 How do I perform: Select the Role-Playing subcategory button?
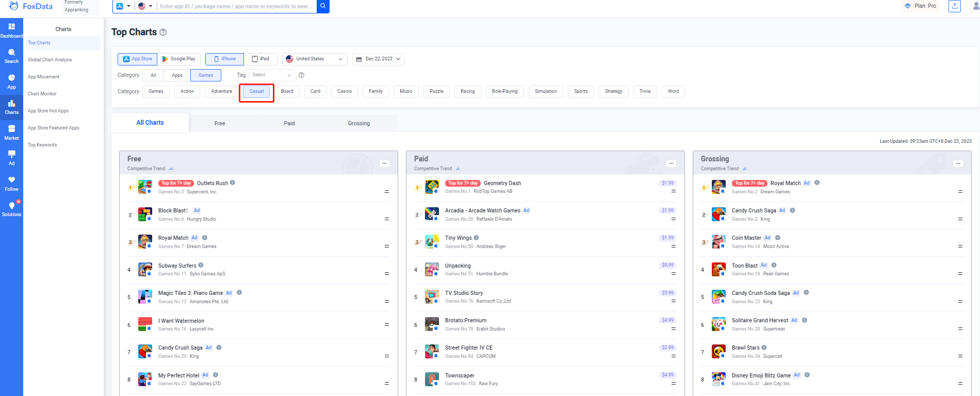tap(504, 92)
